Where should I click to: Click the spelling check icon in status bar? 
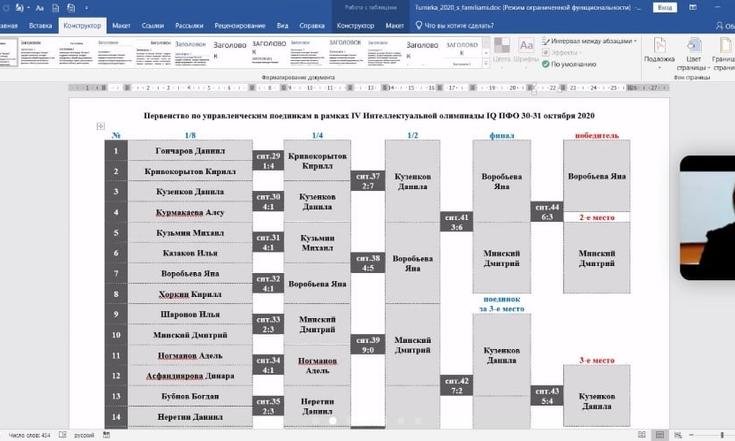click(62, 435)
